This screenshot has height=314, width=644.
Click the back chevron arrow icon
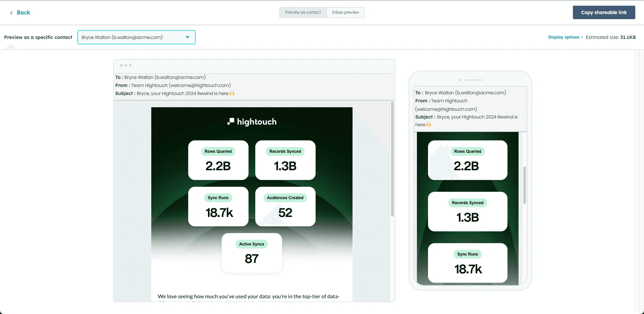(x=10, y=12)
